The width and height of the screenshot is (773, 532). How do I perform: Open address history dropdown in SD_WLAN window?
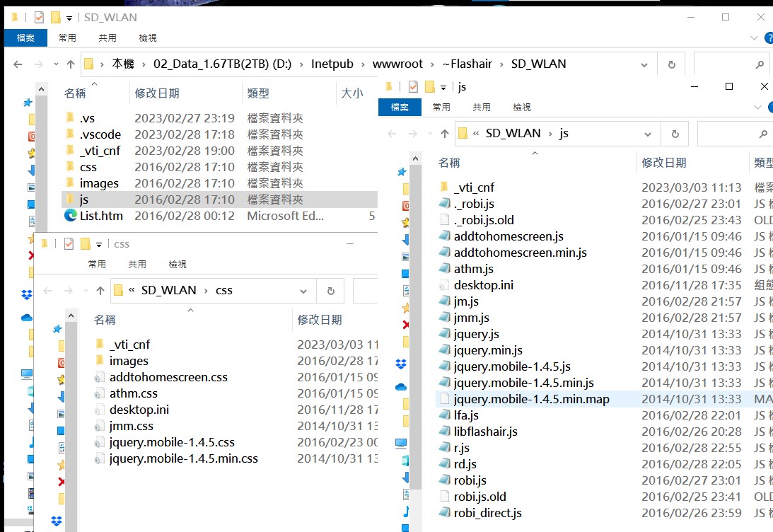(x=644, y=64)
